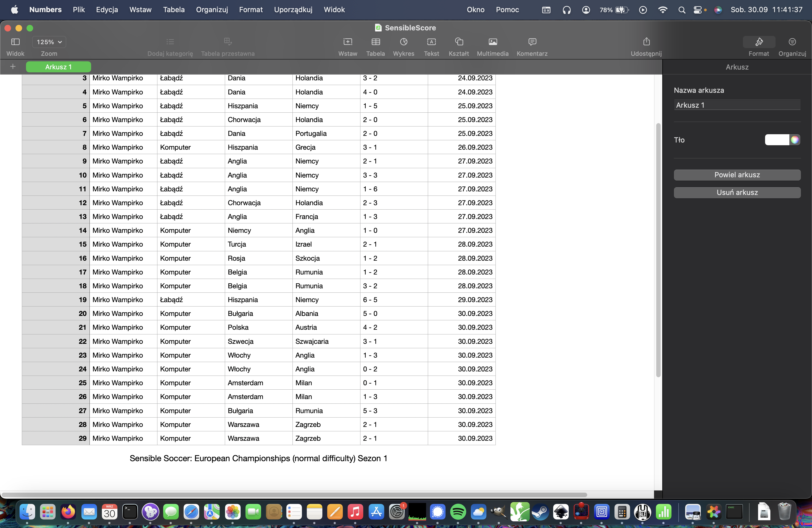The height and width of the screenshot is (528, 812).
Task: Open the Uporządkuj menu
Action: click(293, 10)
